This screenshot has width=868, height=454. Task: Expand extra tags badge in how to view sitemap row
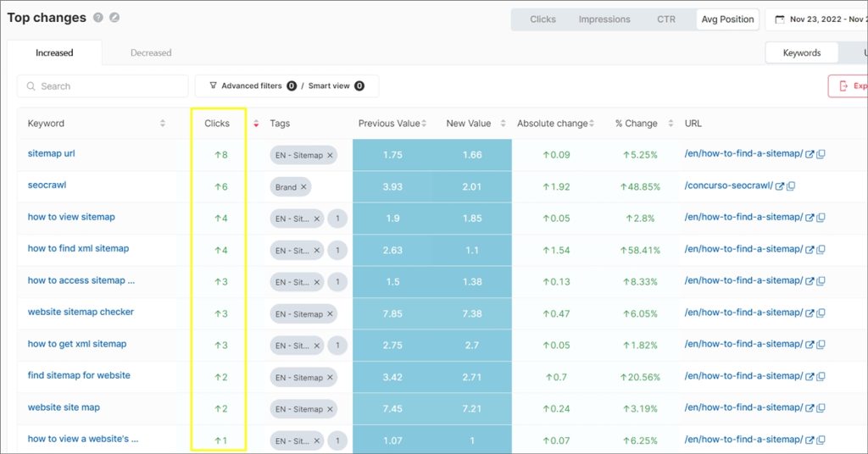337,219
